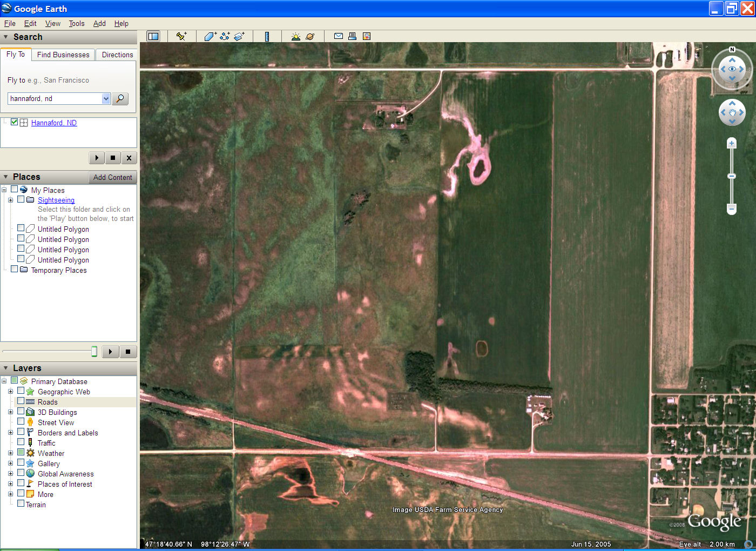
Task: Expand the More layer node
Action: (10, 494)
